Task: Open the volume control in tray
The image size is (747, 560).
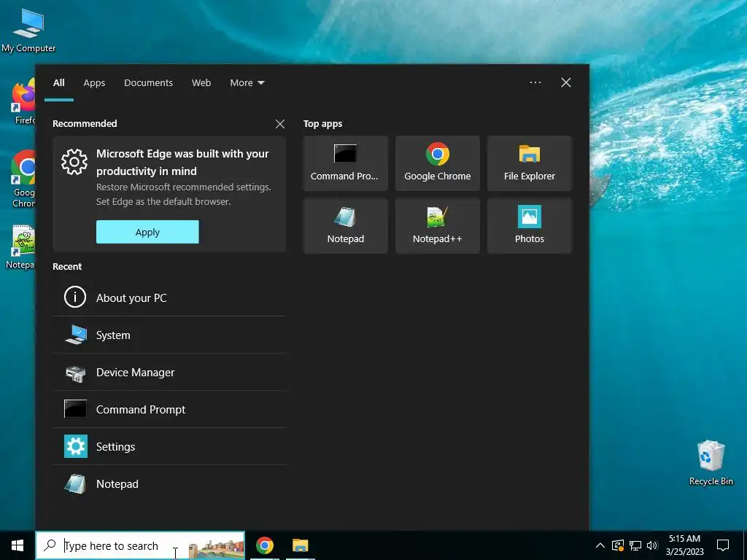Action: (x=652, y=545)
